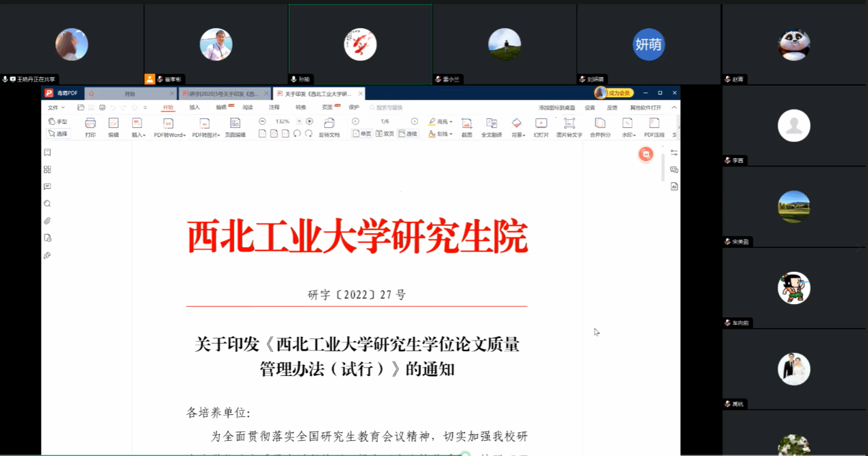
Task: Open the bookmark panel in left sidebar
Action: (x=47, y=153)
